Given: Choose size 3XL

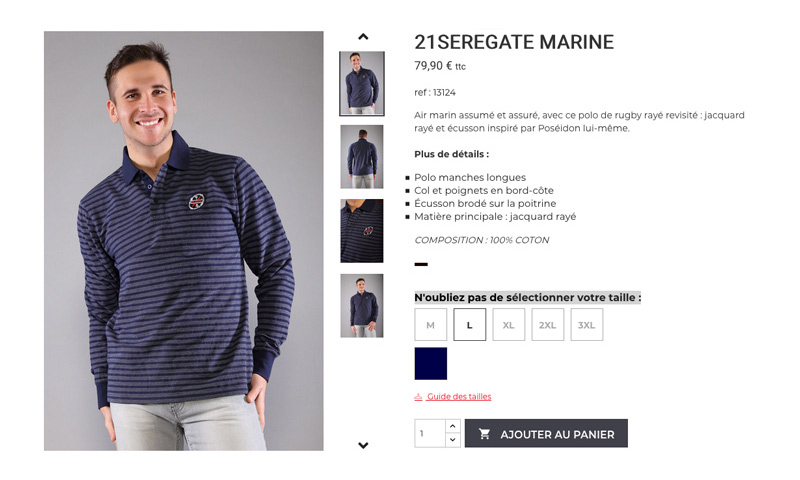Looking at the screenshot, I should (587, 324).
